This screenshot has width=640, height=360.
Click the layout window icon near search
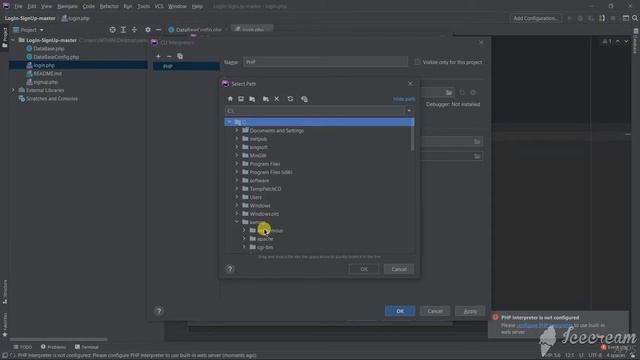coord(626,18)
